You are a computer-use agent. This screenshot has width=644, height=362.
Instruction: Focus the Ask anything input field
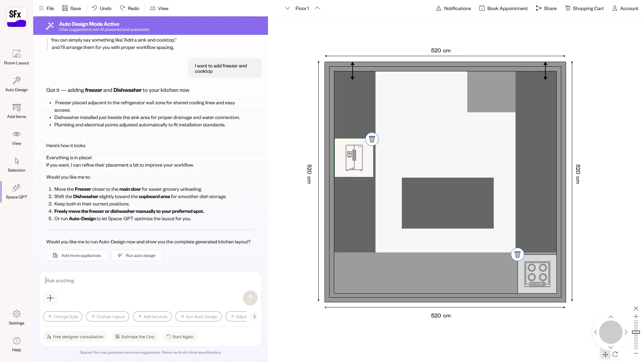point(150,281)
